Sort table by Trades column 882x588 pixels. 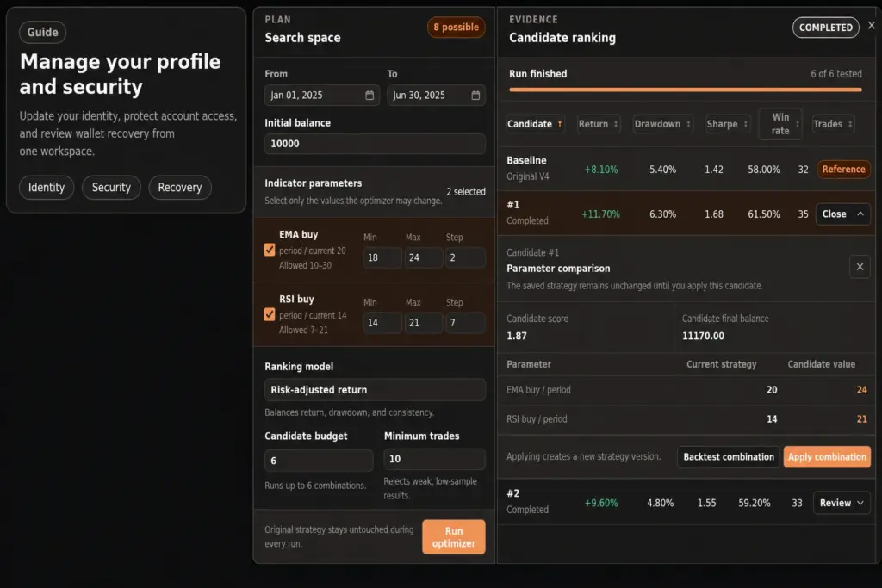833,124
